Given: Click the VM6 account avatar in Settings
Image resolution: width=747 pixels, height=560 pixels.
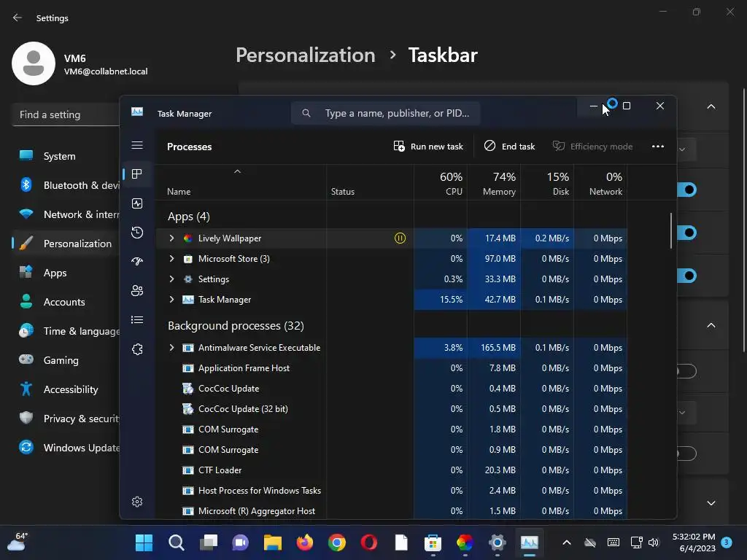Looking at the screenshot, I should 34,63.
